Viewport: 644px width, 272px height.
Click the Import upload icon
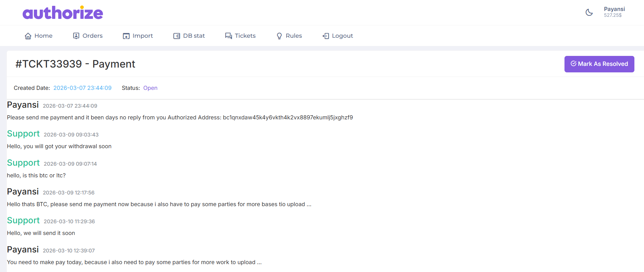(x=126, y=36)
